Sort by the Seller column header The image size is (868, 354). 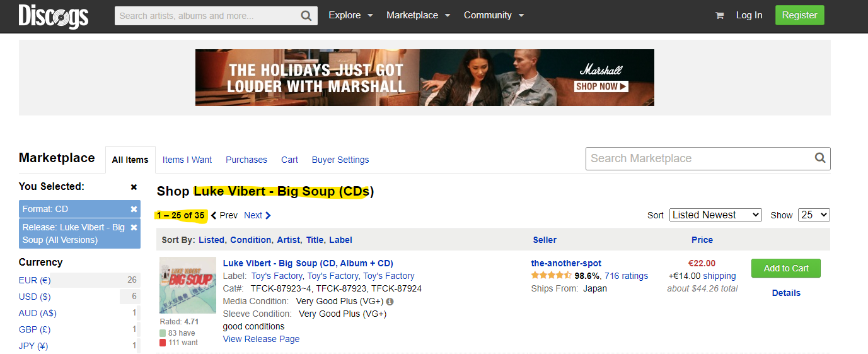[x=545, y=240]
